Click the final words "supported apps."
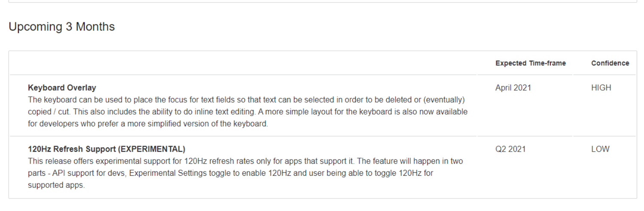The height and width of the screenshot is (211, 644). (x=56, y=186)
